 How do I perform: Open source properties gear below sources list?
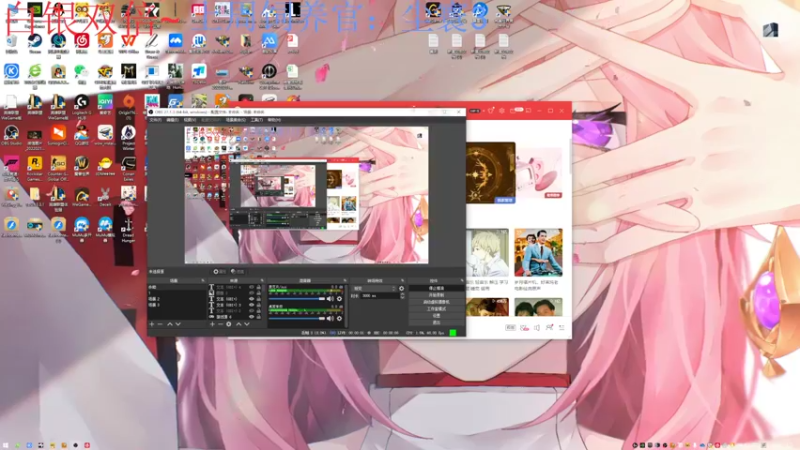[229, 324]
